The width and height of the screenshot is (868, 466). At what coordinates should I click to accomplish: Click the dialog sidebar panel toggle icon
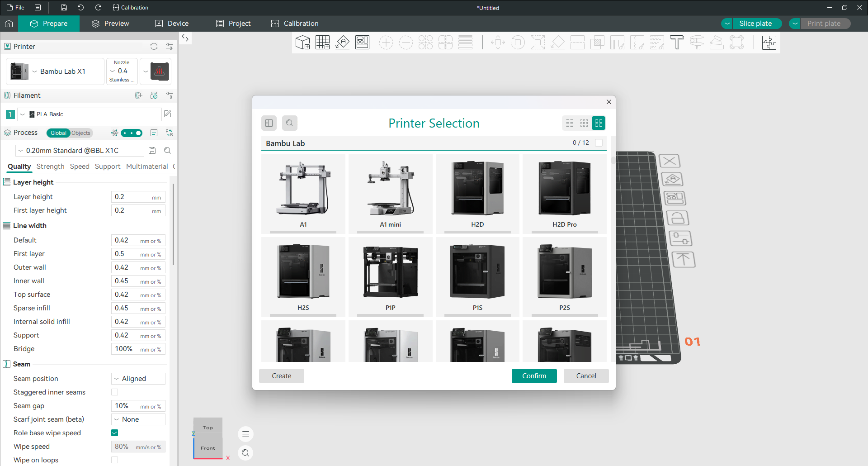tap(269, 123)
